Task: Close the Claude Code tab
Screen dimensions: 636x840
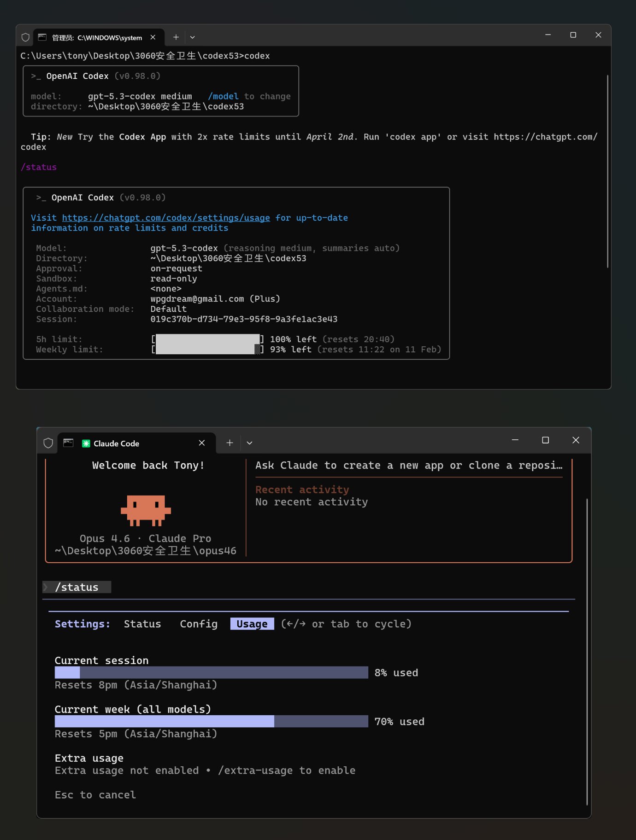Action: (x=202, y=443)
